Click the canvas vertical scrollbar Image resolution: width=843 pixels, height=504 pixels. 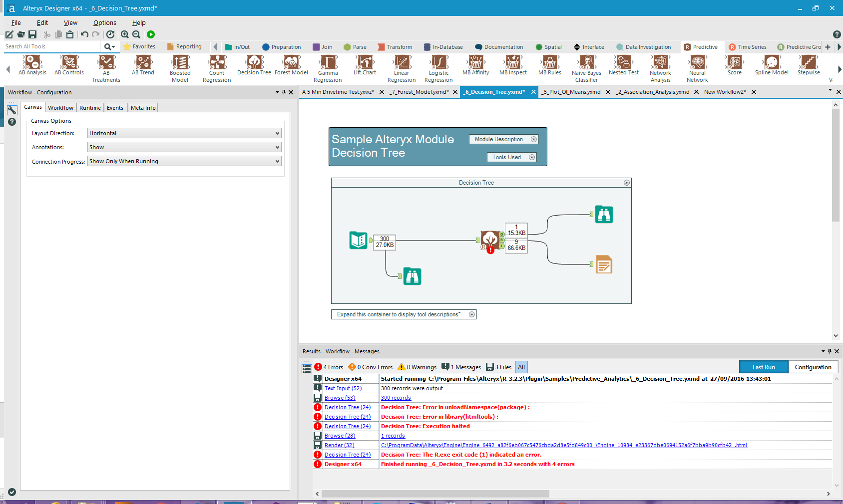pyautogui.click(x=836, y=165)
